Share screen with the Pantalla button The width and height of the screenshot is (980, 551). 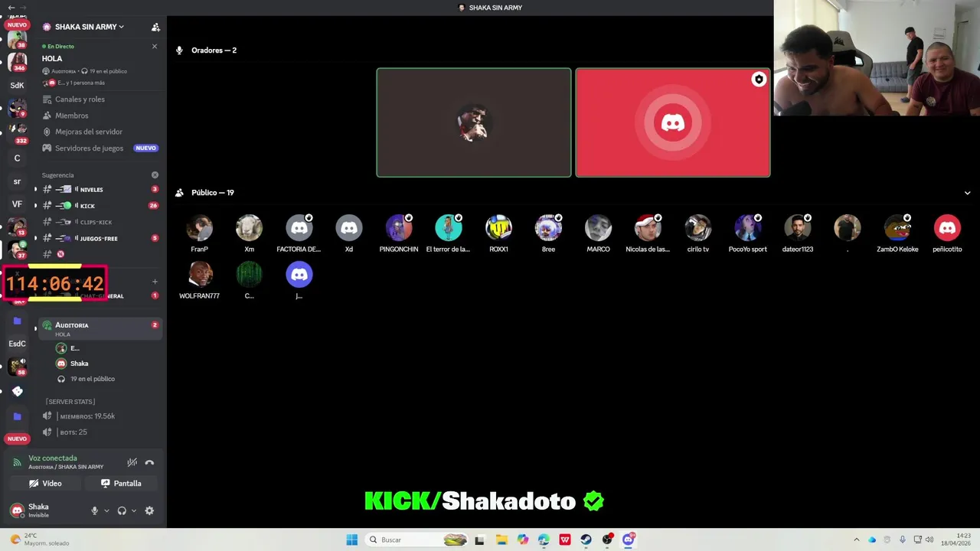tap(121, 484)
